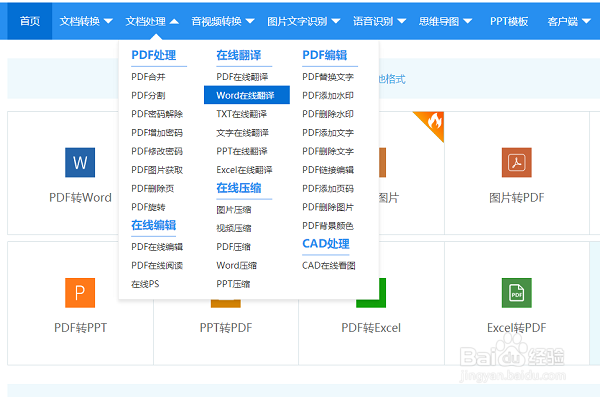Open PDF在线阅读 link
Screen dimensions: 600x397
pyautogui.click(x=157, y=266)
